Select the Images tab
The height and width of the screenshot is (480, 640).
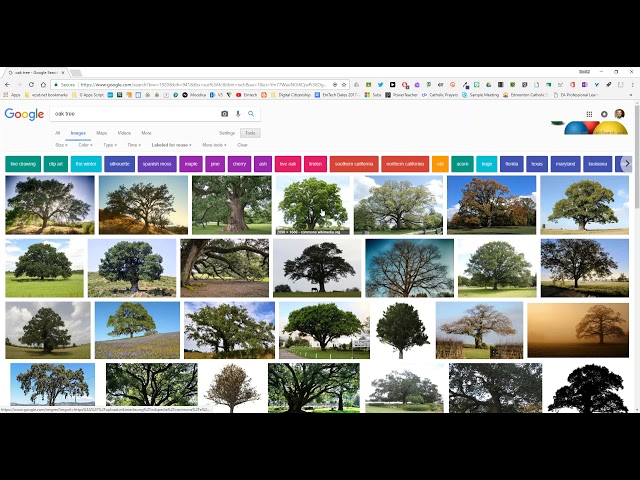point(78,133)
